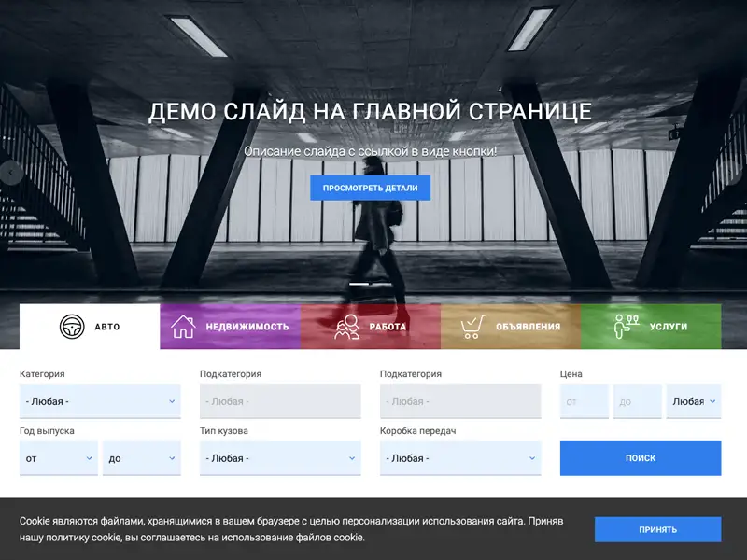Screen dimensions: 747x560
Task: Click the shopping cart icon on Объявления tab
Action: 472,327
